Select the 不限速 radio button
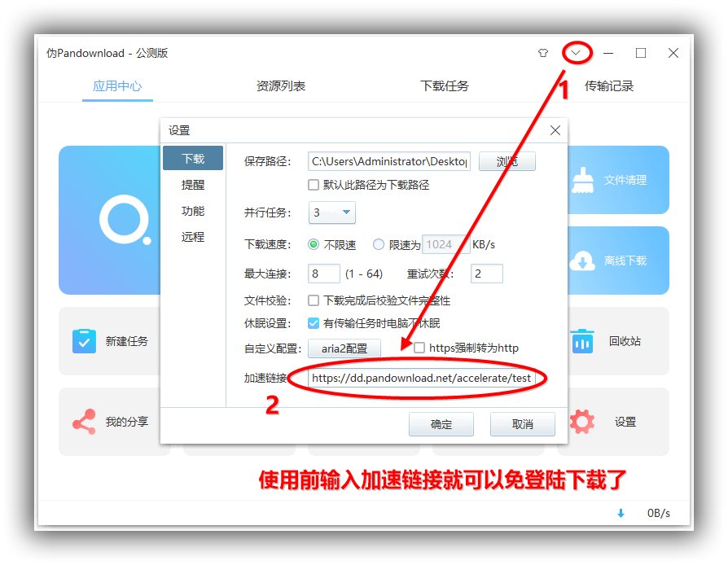Image resolution: width=728 pixels, height=565 pixels. click(314, 244)
